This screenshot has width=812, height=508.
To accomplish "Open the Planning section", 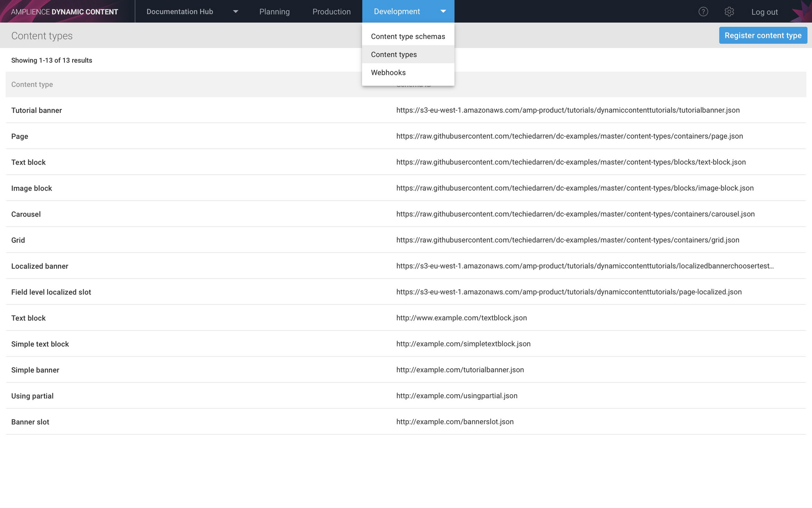I will [275, 11].
